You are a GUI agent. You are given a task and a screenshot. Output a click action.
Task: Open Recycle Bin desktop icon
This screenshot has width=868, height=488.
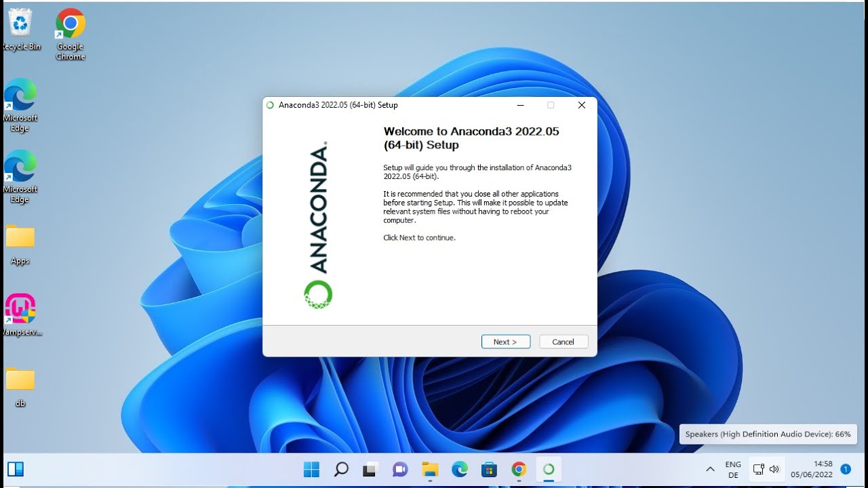coord(20,30)
